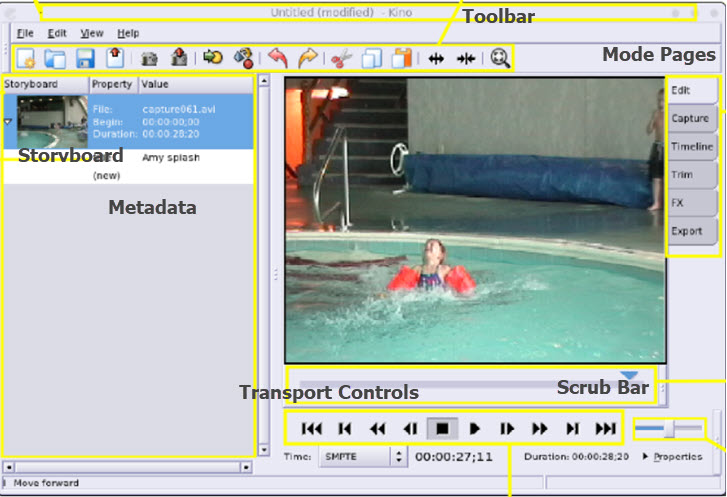This screenshot has width=727, height=497.
Task: Click the Undo arrow icon
Action: (277, 59)
